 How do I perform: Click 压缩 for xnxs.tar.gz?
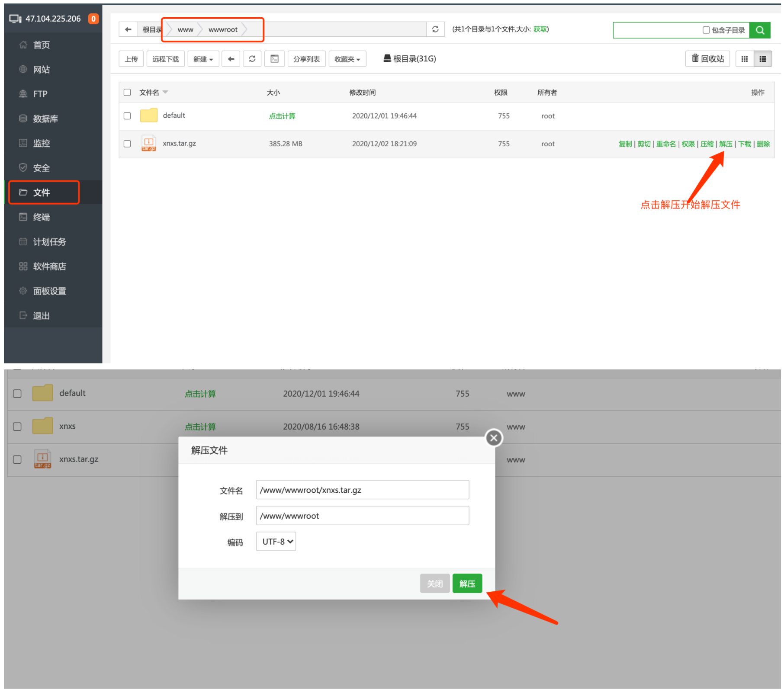click(707, 144)
